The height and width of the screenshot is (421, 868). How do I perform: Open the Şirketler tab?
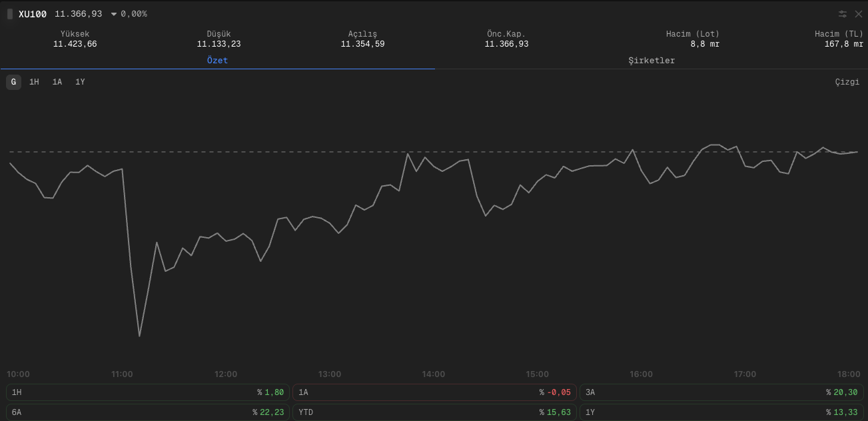(x=651, y=61)
